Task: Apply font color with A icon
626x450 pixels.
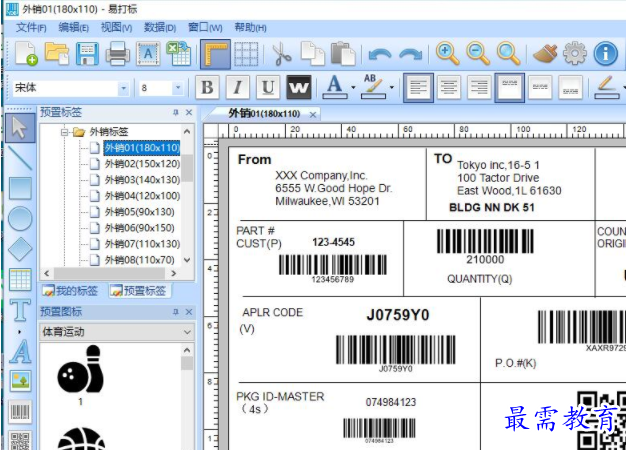Action: coord(334,87)
